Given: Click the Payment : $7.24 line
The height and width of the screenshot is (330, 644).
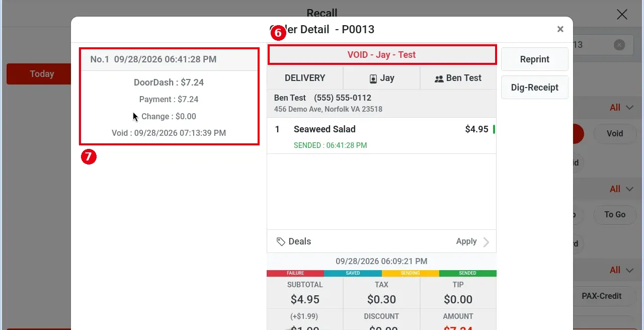Looking at the screenshot, I should [169, 100].
